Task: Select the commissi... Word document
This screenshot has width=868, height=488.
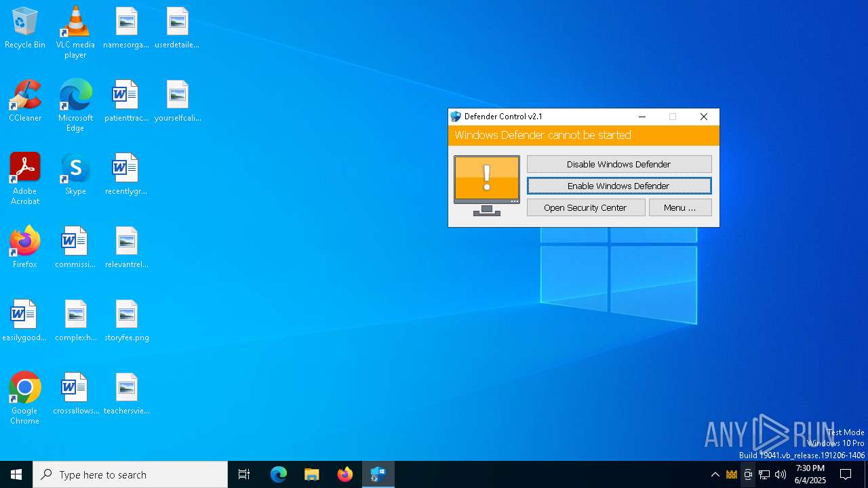Action: pos(75,248)
